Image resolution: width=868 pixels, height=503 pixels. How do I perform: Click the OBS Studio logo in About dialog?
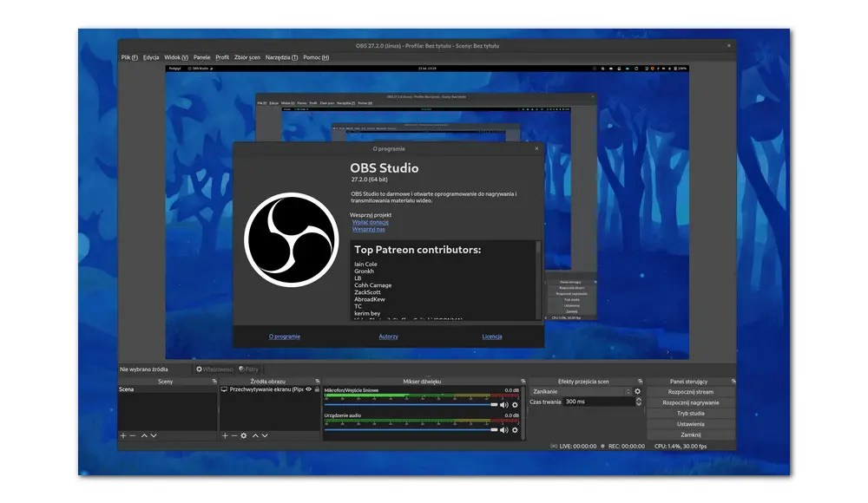pyautogui.click(x=291, y=239)
